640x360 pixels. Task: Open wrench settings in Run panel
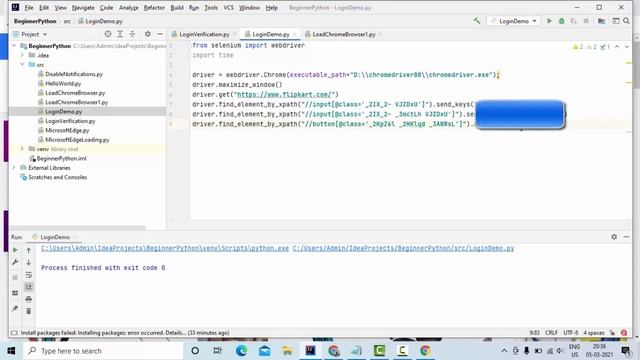15,262
